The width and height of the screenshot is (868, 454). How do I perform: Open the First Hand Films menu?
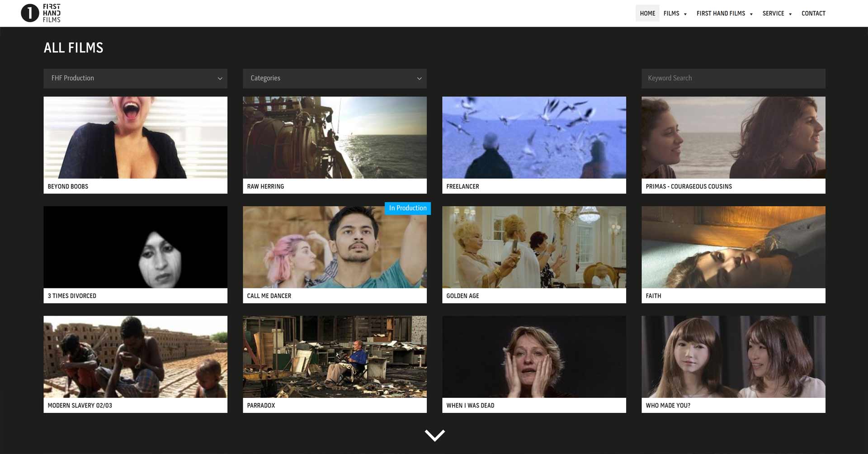coord(721,14)
